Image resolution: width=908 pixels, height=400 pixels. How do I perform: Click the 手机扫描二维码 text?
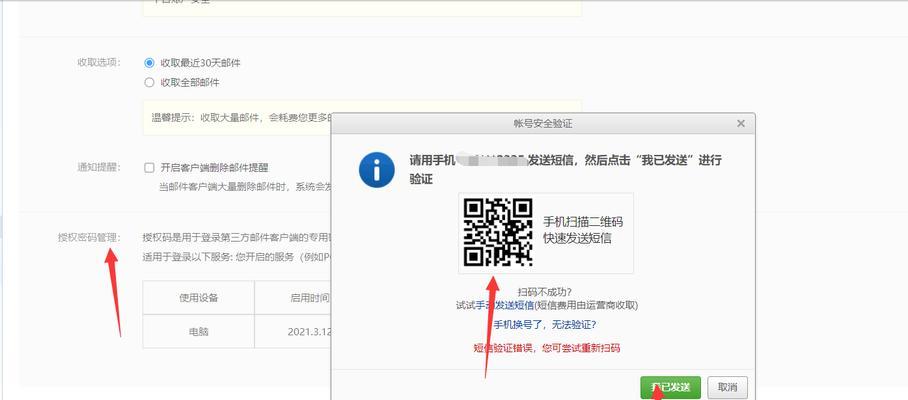[583, 222]
